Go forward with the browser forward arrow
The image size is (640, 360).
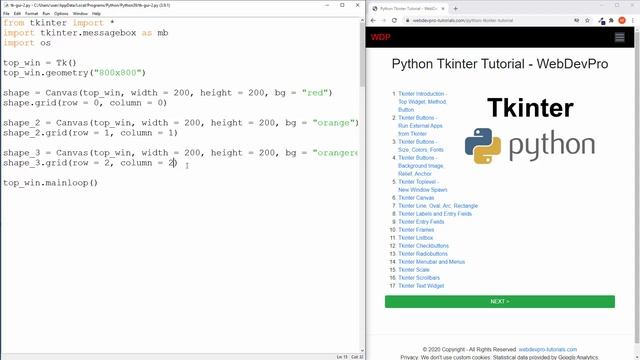pyautogui.click(x=384, y=20)
